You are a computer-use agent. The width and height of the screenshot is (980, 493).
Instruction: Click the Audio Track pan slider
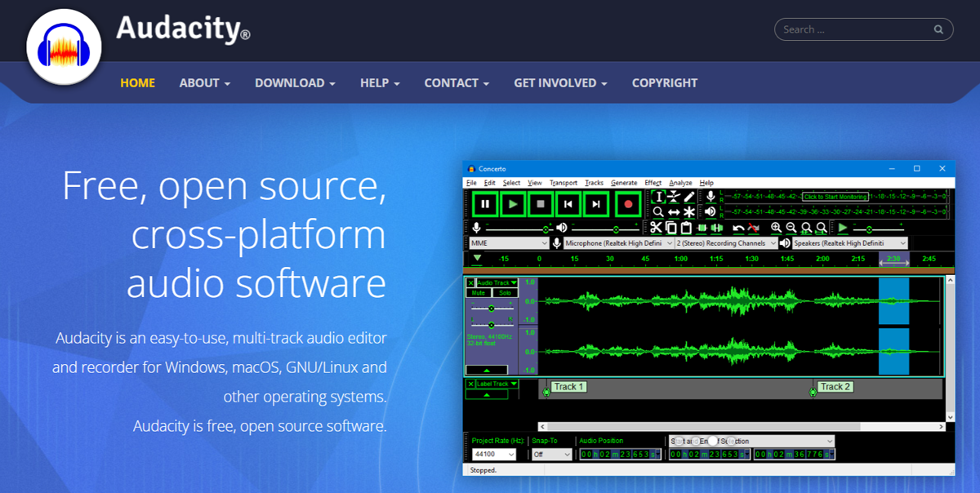(x=491, y=325)
